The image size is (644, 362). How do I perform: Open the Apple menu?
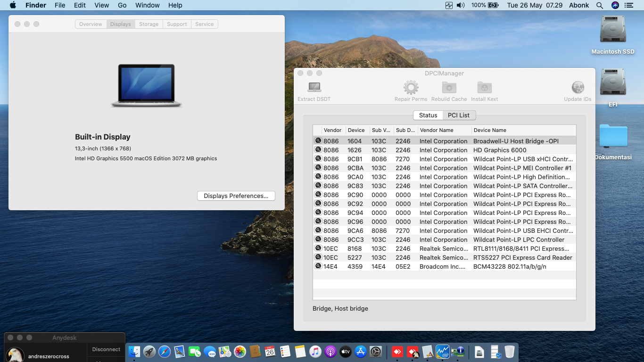point(13,5)
